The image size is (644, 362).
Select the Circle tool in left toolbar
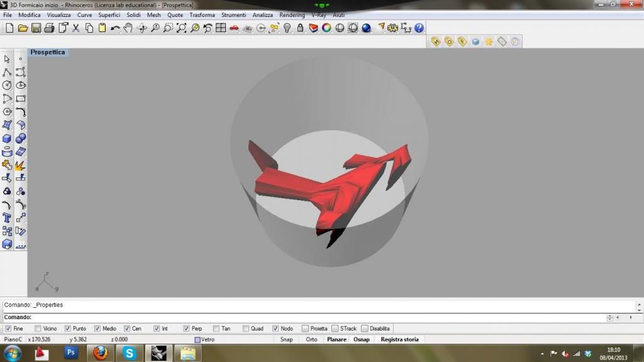tap(7, 86)
